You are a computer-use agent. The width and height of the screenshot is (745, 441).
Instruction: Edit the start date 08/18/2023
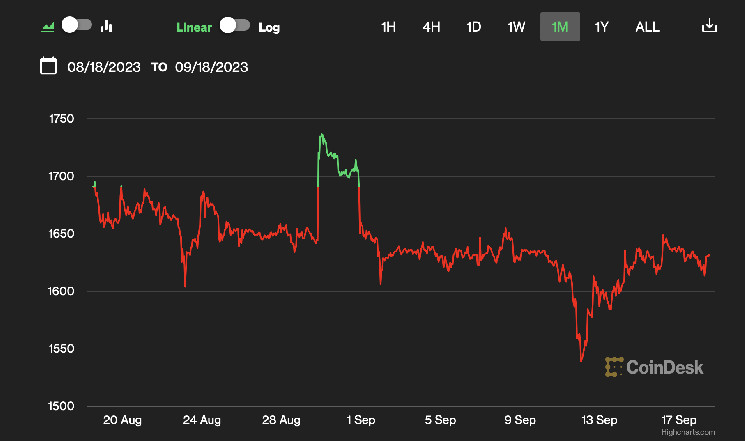[105, 68]
